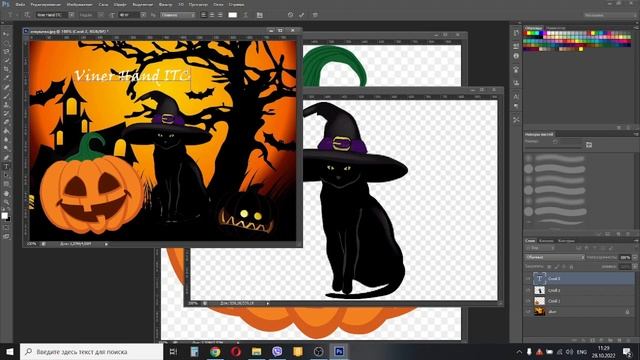Open Google Chrome from the taskbar
Screen dimensions: 640x360
click(x=215, y=351)
